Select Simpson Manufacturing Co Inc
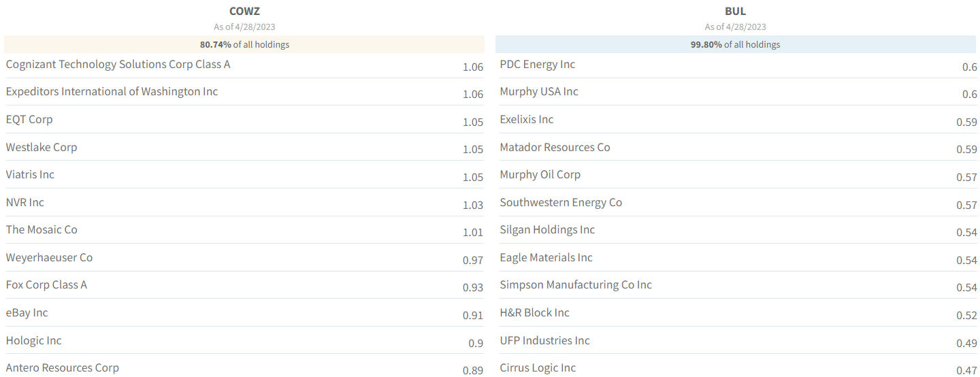The width and height of the screenshot is (980, 377). (x=576, y=284)
